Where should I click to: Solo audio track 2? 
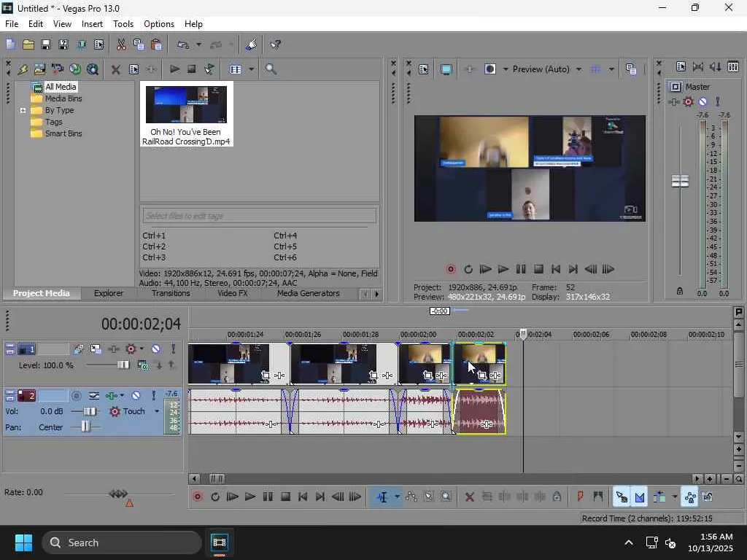click(x=153, y=395)
